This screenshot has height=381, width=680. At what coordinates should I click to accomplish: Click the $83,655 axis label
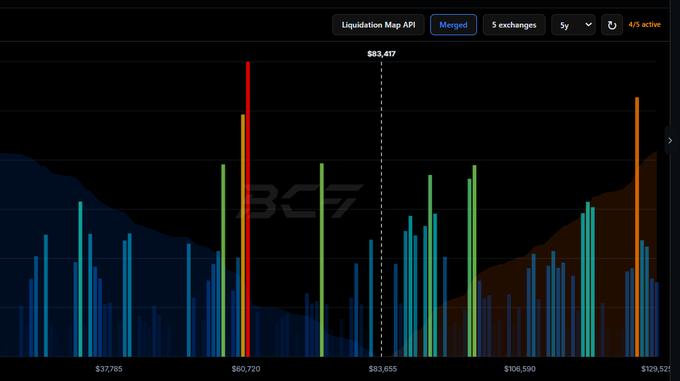382,369
